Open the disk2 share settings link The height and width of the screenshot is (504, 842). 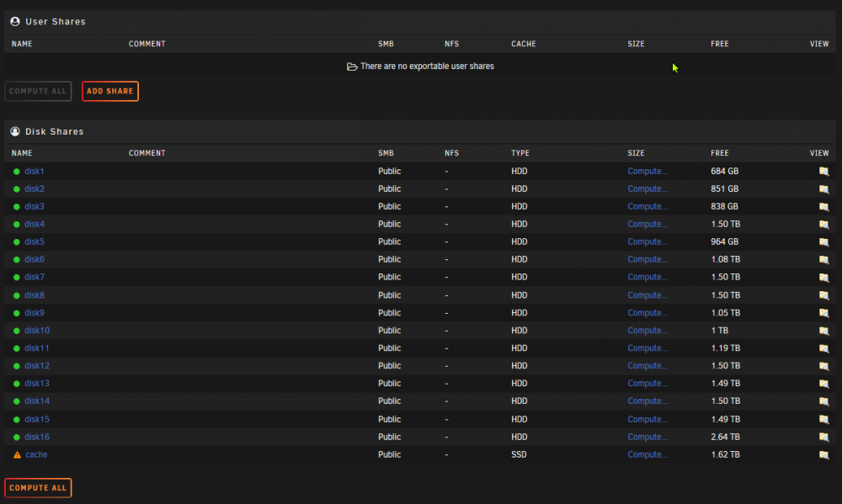click(35, 189)
